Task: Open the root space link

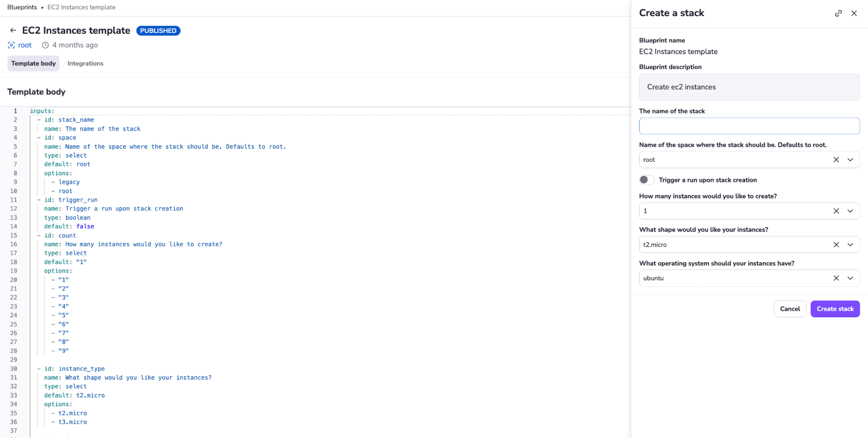Action: click(x=25, y=45)
